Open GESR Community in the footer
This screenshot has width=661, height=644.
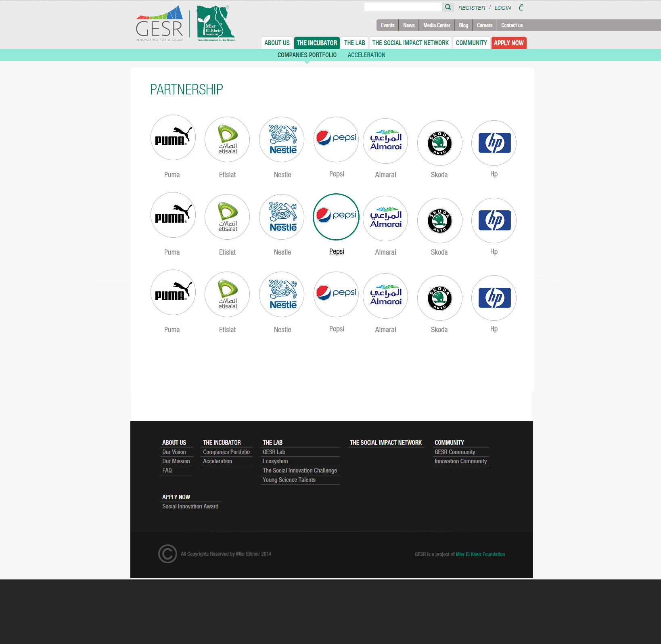coord(455,452)
